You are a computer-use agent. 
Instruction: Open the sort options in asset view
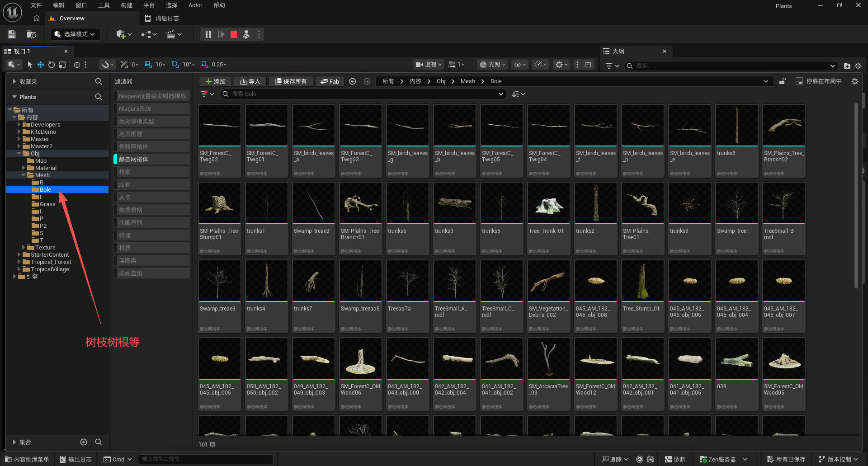519,94
